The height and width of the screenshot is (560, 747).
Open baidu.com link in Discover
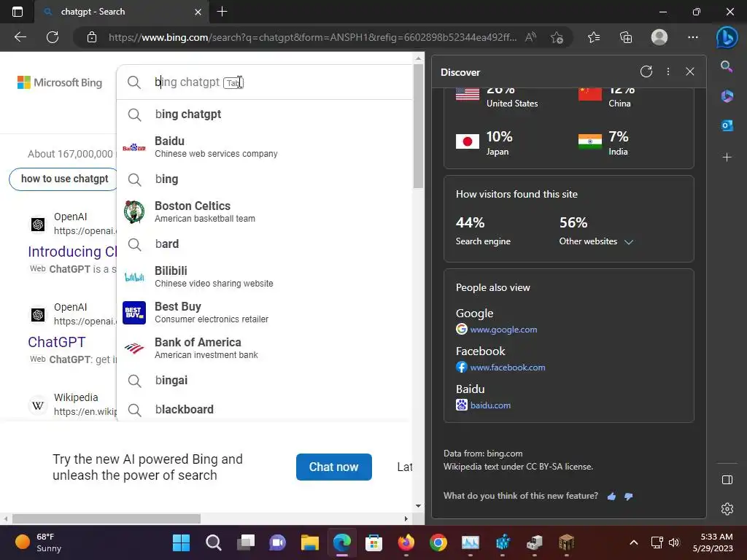(490, 405)
